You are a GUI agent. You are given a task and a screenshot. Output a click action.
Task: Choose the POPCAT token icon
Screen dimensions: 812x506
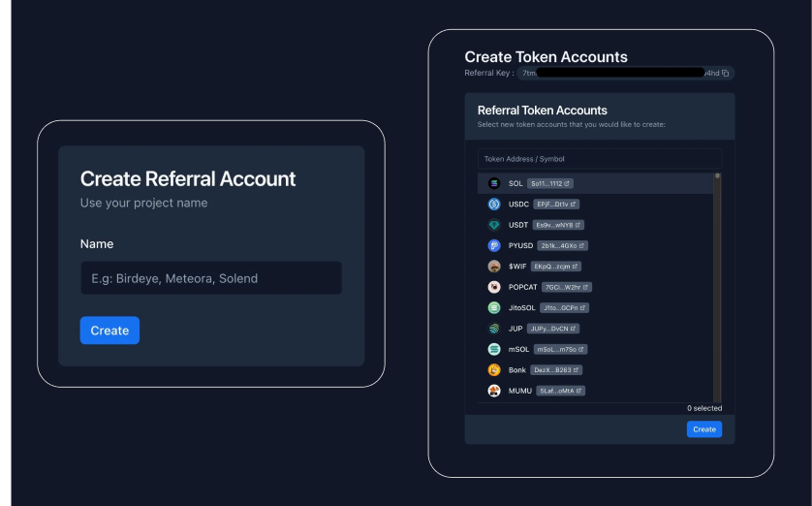(x=493, y=287)
